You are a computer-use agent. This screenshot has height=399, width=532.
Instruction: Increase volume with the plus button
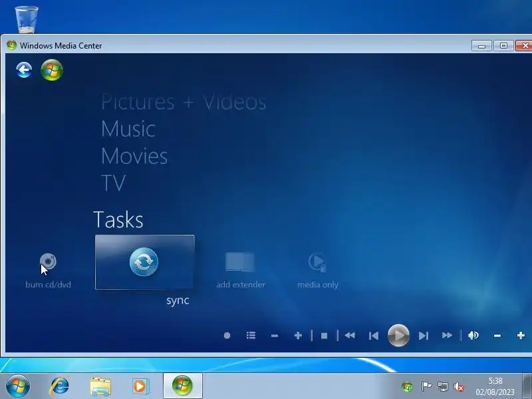(521, 336)
